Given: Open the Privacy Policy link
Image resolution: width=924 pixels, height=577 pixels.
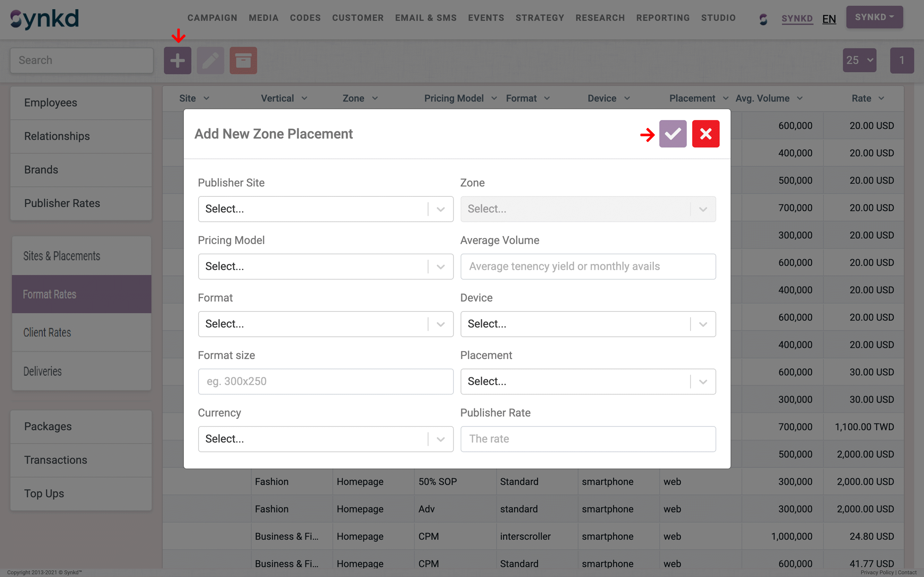Looking at the screenshot, I should pos(877,572).
